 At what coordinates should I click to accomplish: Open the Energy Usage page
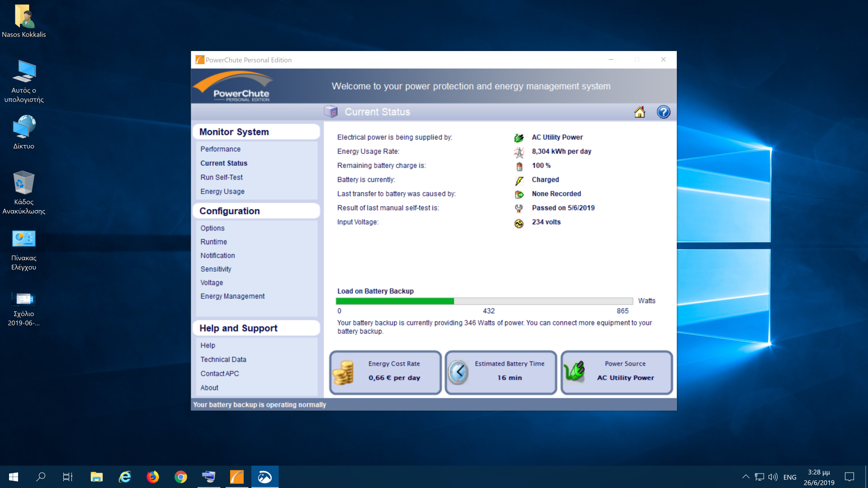222,192
